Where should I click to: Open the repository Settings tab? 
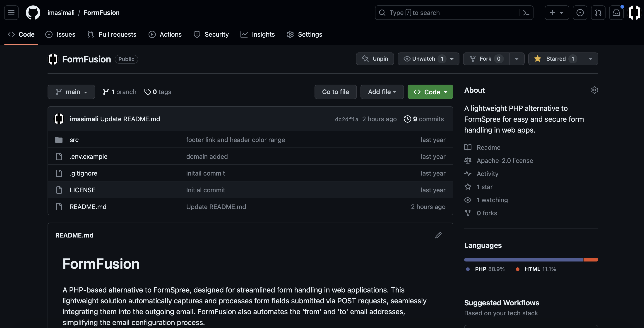(x=304, y=34)
